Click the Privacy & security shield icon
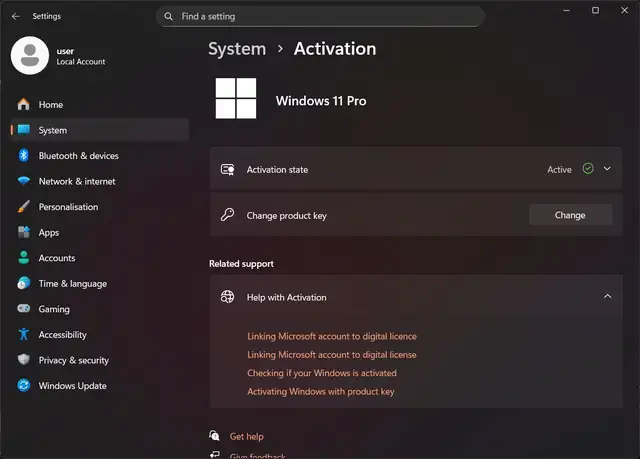The width and height of the screenshot is (640, 459). [x=24, y=359]
